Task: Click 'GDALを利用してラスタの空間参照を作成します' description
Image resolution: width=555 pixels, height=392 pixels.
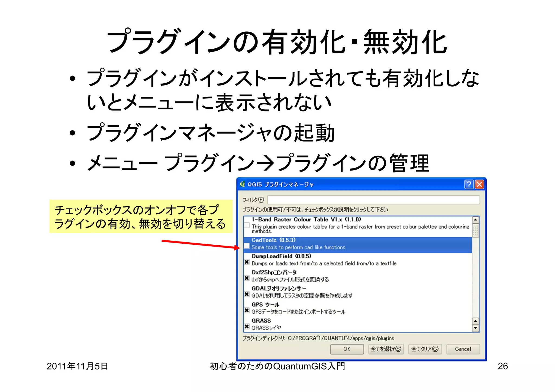Action: coord(302,295)
